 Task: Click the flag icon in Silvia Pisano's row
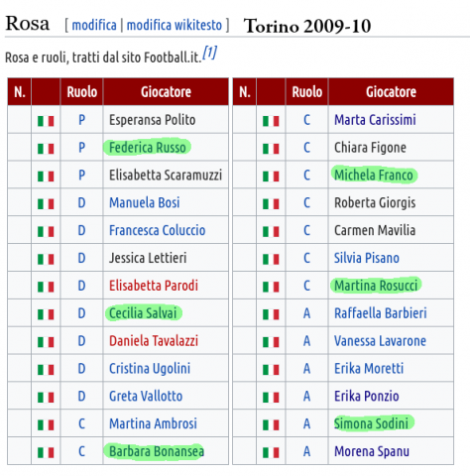[x=271, y=259]
